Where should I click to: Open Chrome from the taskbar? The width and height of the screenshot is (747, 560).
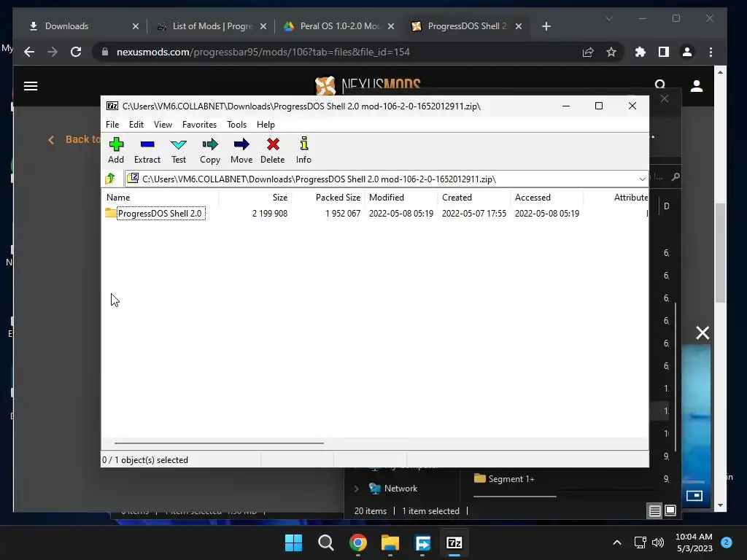(x=357, y=542)
